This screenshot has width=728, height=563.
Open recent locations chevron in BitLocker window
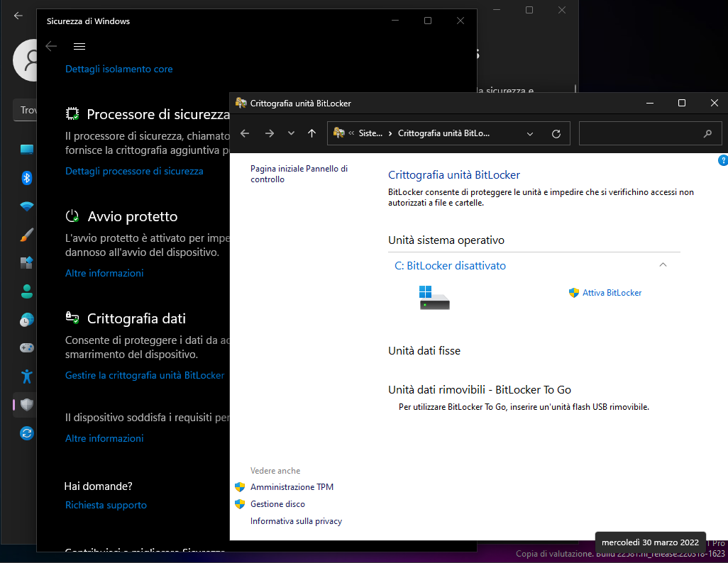(x=291, y=134)
